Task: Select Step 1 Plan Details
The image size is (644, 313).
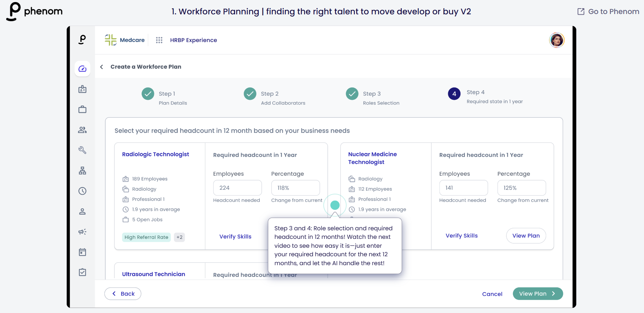Action: [x=173, y=98]
